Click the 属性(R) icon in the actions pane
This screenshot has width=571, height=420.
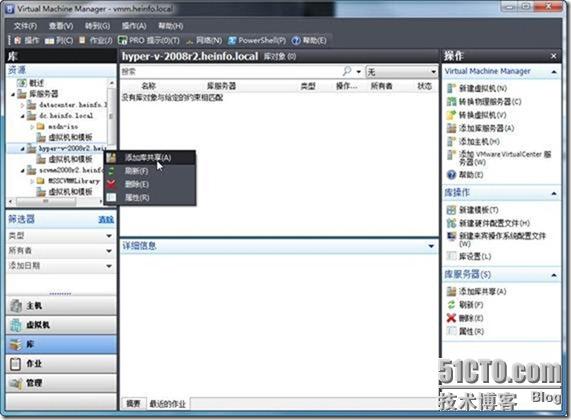[x=451, y=331]
